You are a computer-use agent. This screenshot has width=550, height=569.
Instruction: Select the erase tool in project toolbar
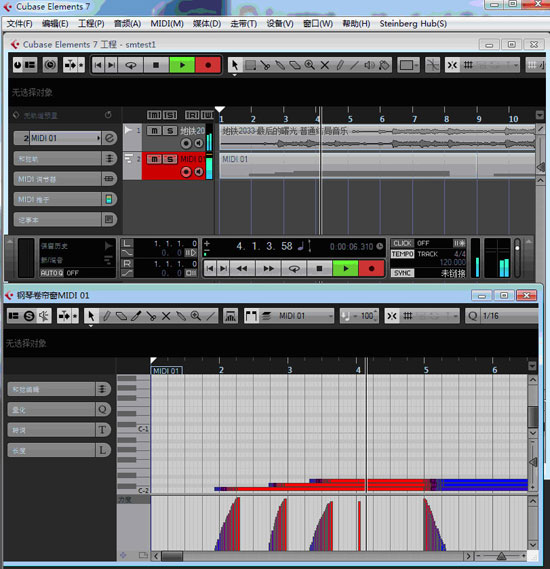tap(295, 65)
